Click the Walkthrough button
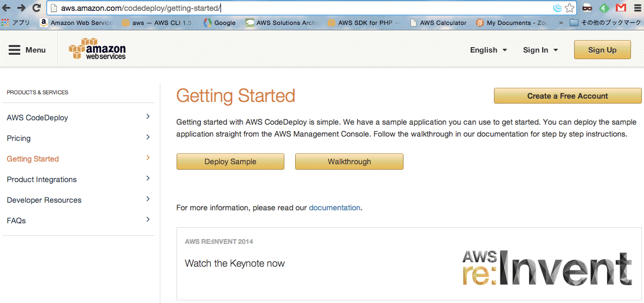Viewport: 644px width, 303px height. click(349, 162)
